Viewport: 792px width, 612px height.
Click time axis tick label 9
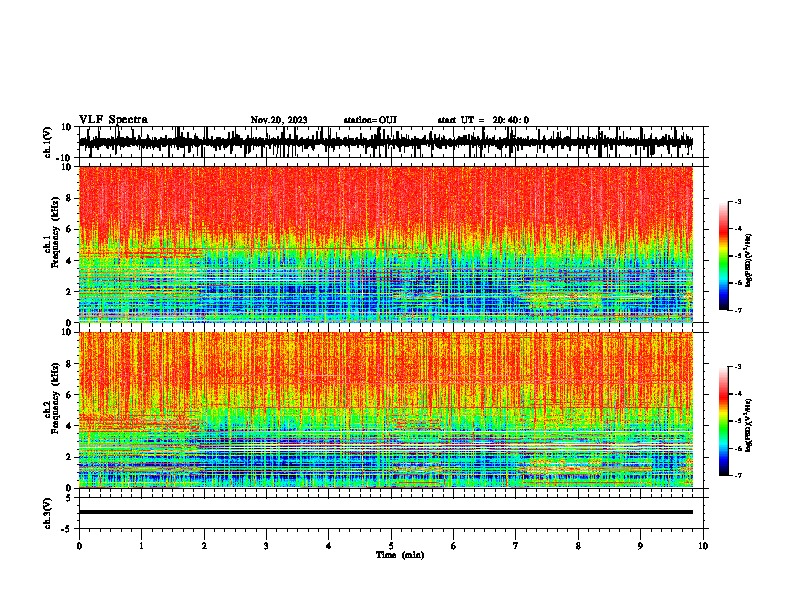click(640, 546)
